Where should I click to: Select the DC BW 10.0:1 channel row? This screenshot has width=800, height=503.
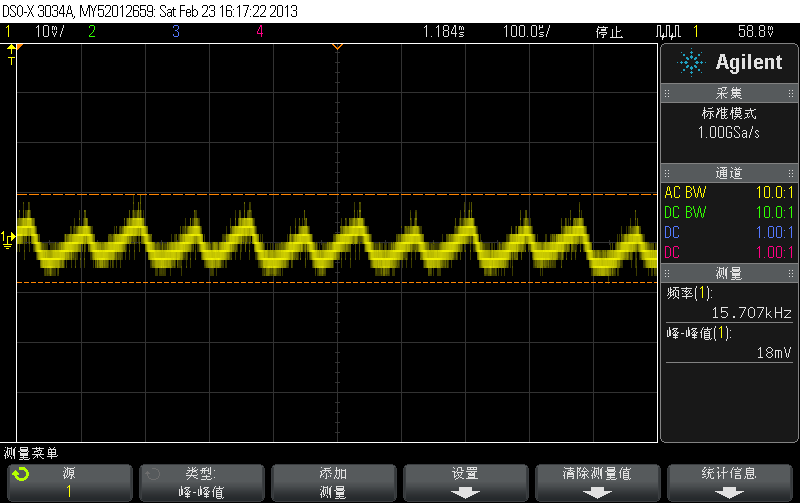[x=729, y=213]
